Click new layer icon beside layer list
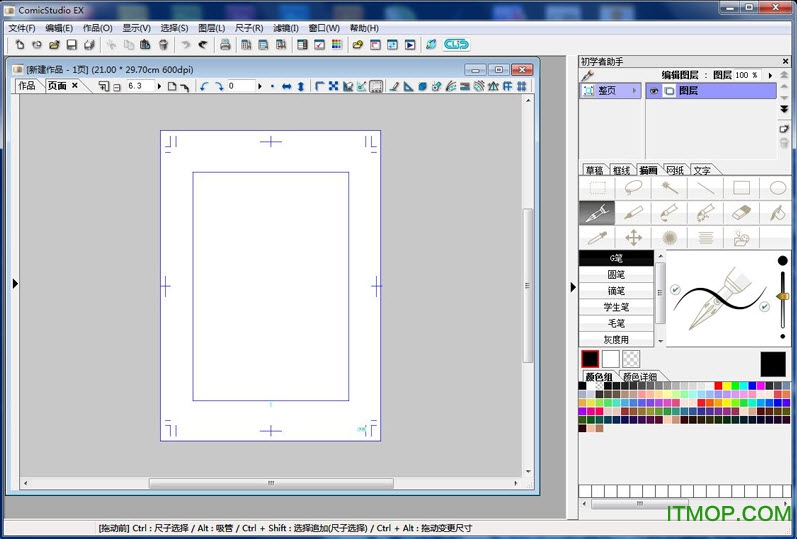This screenshot has height=539, width=797. point(784,129)
